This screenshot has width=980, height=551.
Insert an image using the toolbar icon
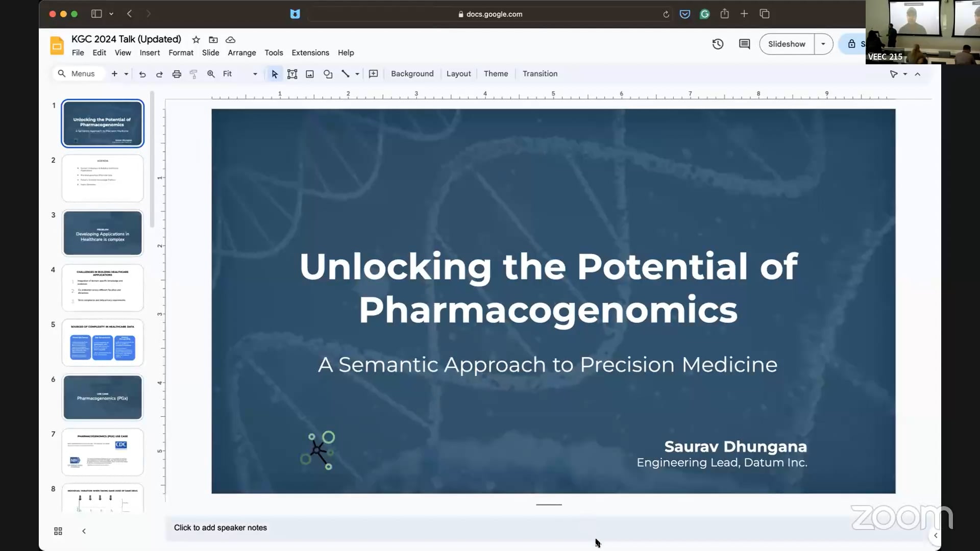coord(309,73)
